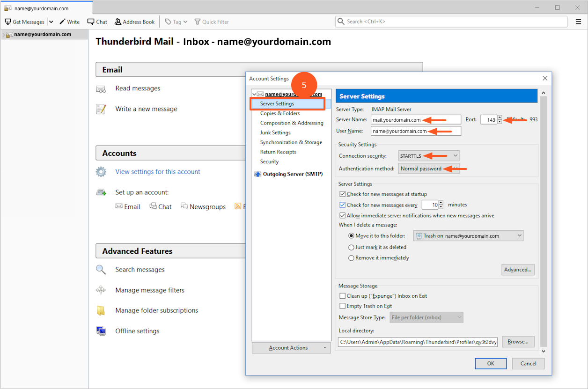Click View settings for this account
This screenshot has height=389, width=588.
click(x=158, y=172)
